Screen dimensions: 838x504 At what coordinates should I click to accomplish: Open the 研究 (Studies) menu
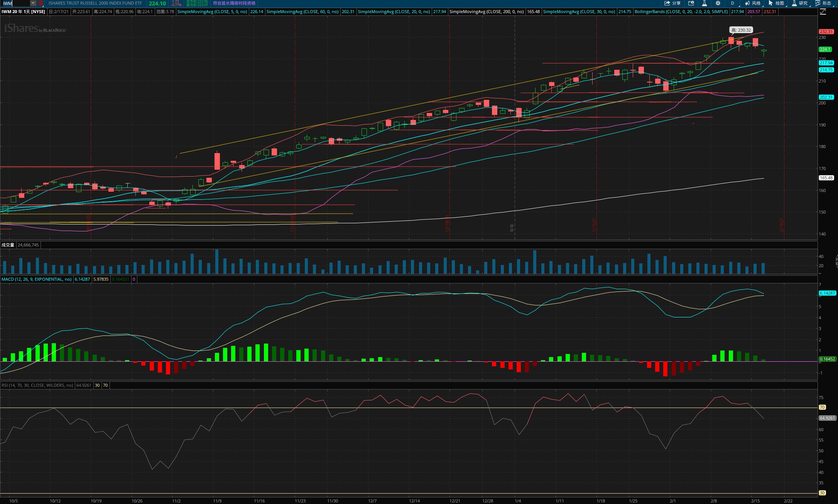tap(799, 3)
